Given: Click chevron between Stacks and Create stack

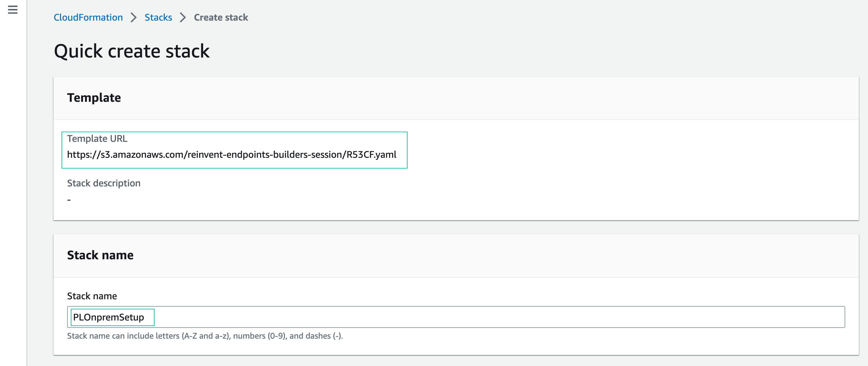Looking at the screenshot, I should point(183,18).
